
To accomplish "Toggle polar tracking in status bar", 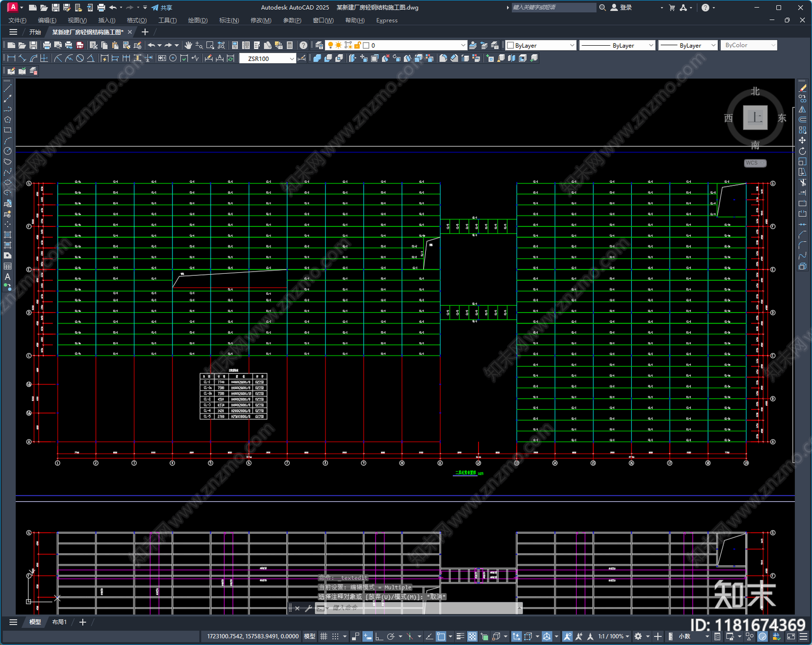I will 391,636.
